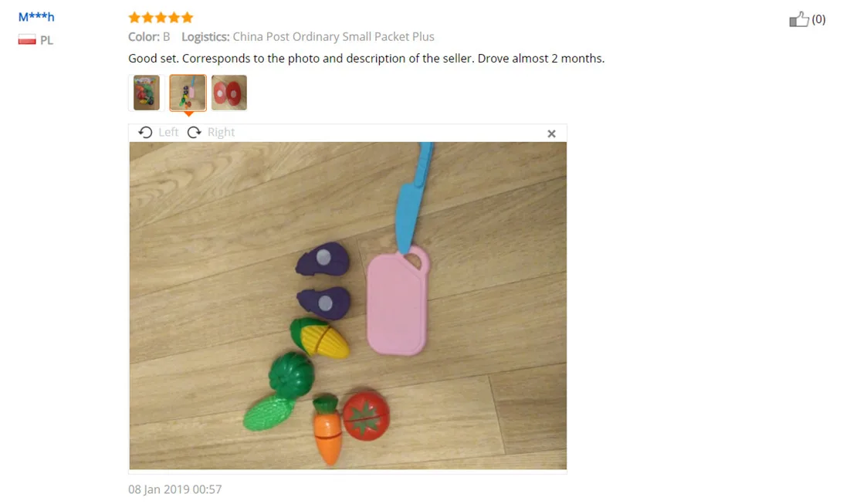The image size is (843, 504).
Task: Click the orange pointer under selected thumbnail
Action: (188, 114)
